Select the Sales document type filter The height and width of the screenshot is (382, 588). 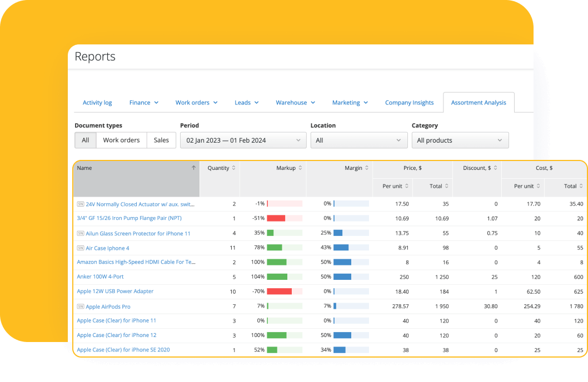[161, 140]
